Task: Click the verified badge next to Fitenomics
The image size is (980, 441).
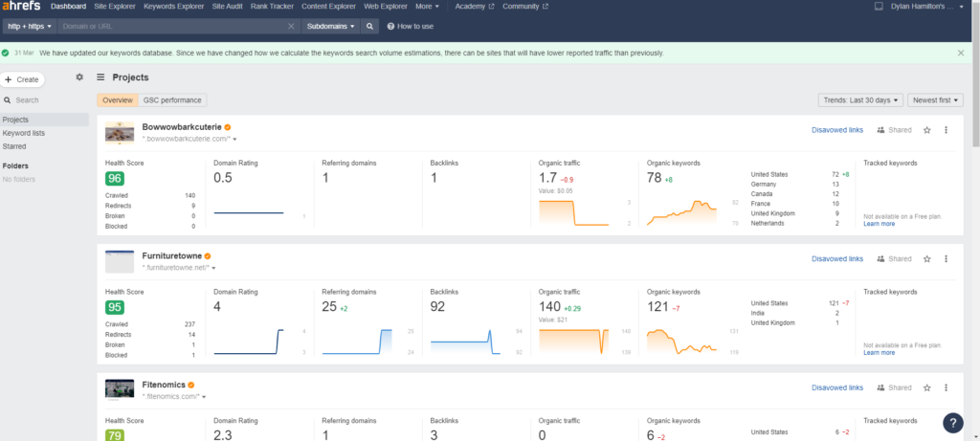Action: (x=191, y=385)
